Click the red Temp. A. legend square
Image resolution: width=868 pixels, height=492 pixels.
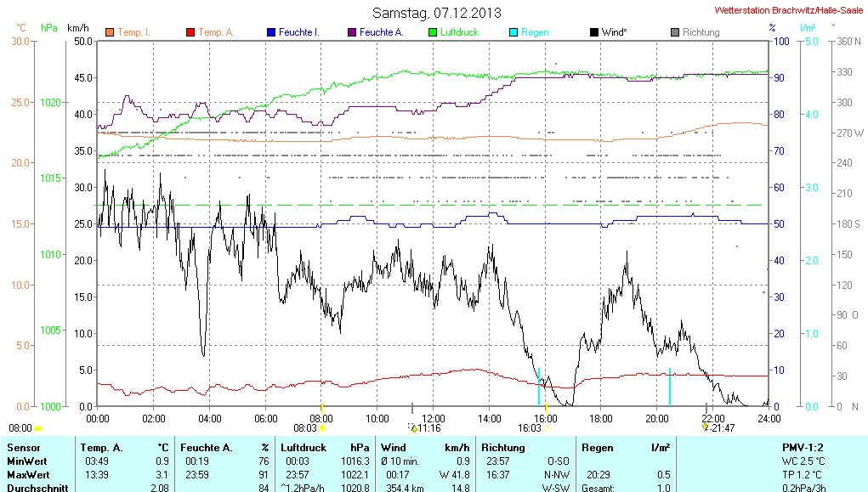[x=190, y=32]
